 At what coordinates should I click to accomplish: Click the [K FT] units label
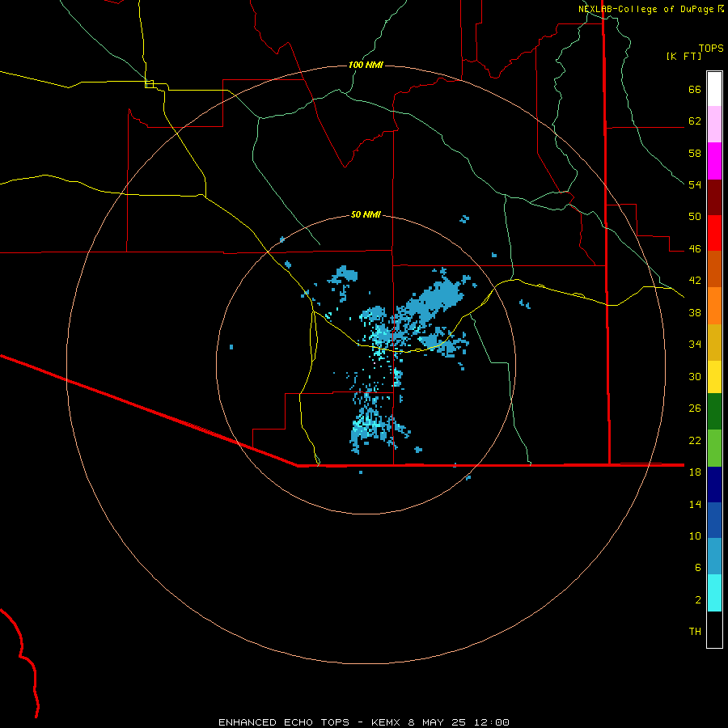684,56
